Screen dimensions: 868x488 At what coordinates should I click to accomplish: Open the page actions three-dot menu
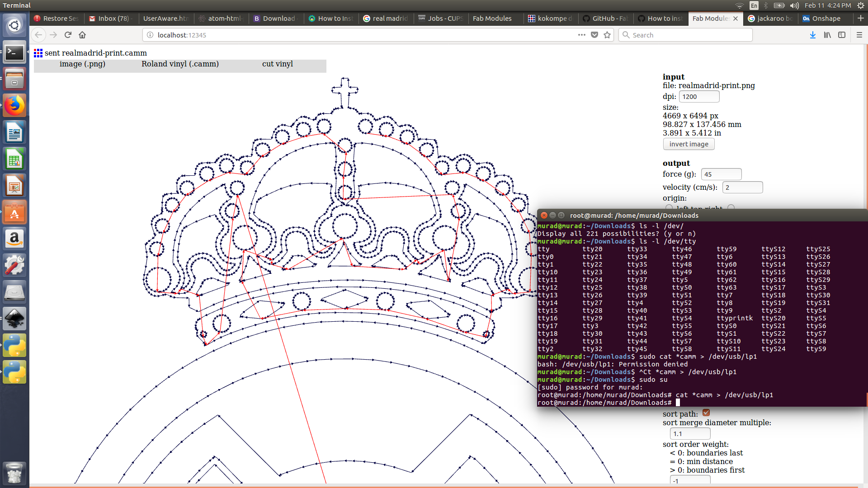point(582,35)
